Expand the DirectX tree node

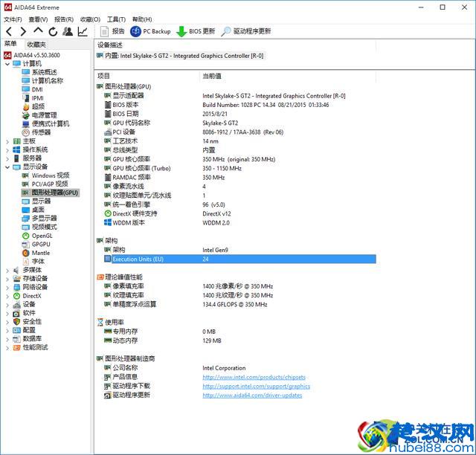coord(7,296)
